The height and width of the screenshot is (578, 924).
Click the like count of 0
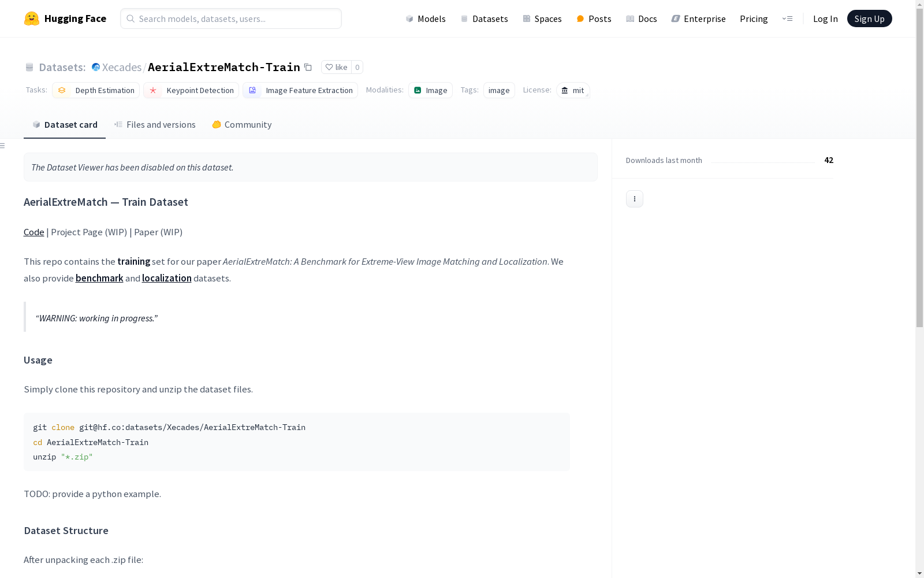click(357, 67)
